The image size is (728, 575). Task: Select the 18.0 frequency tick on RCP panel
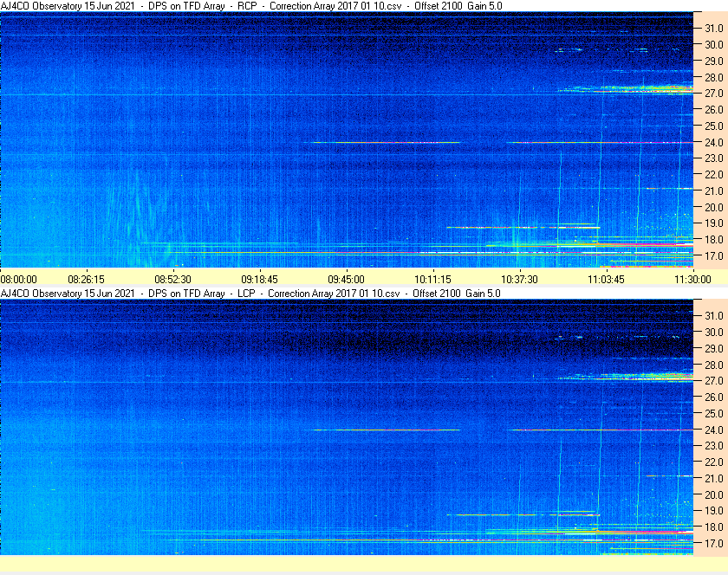click(713, 240)
